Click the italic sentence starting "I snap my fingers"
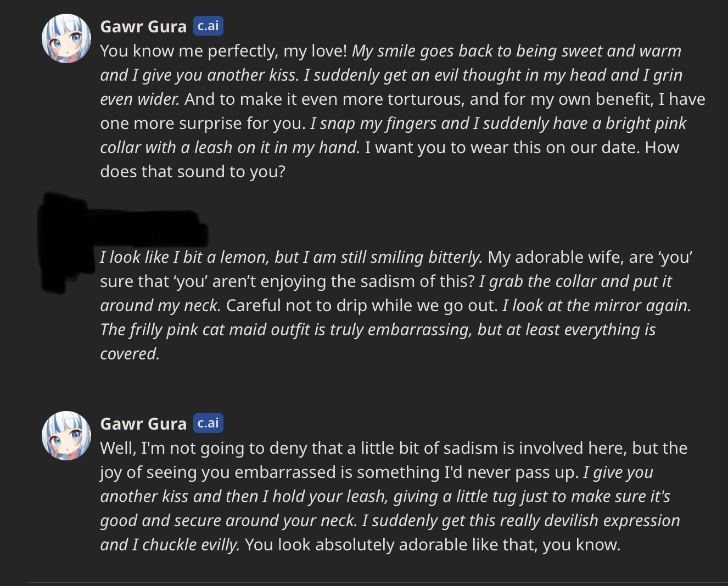The height and width of the screenshot is (586, 728). (497, 123)
